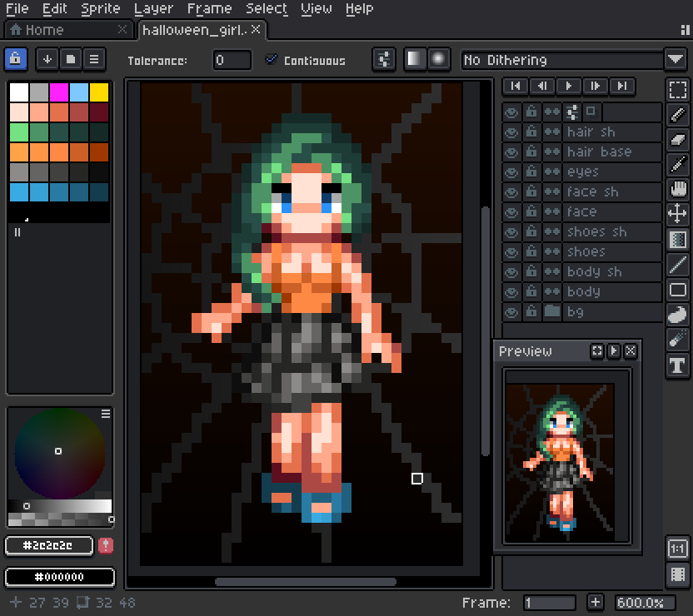Lock the body layer

point(531,292)
